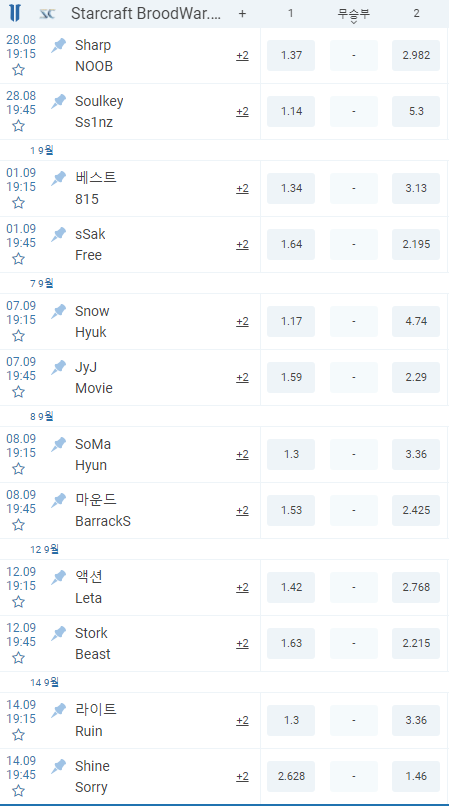Pin the Soulkey vs Ss1nz match
The image size is (449, 806).
[x=59, y=101]
